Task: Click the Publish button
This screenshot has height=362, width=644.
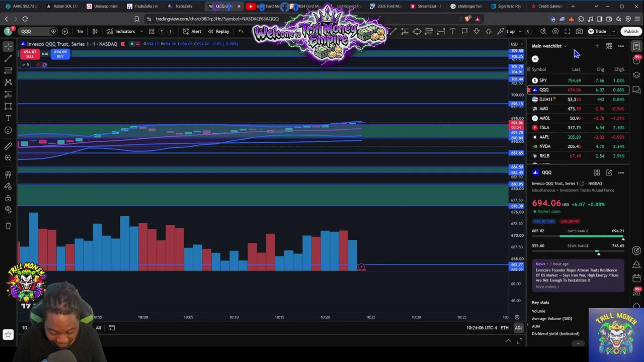Action: point(631,31)
